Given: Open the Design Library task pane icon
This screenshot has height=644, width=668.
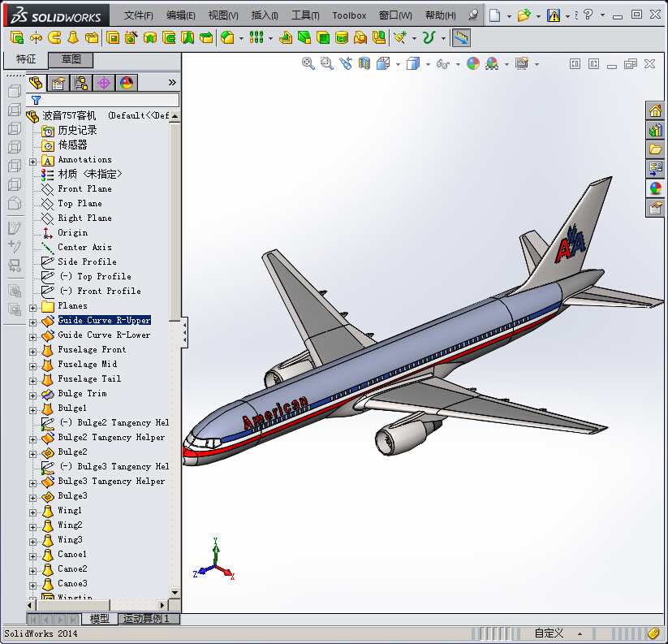Looking at the screenshot, I should tap(655, 130).
